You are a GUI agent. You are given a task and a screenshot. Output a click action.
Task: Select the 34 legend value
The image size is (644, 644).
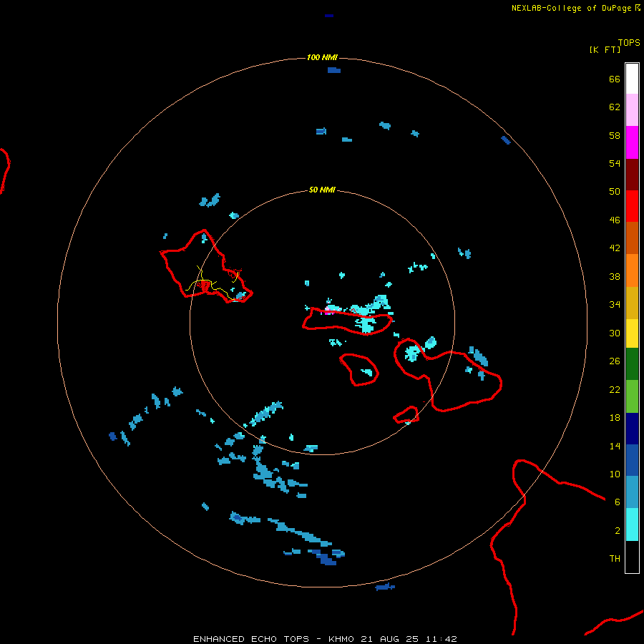coord(615,304)
